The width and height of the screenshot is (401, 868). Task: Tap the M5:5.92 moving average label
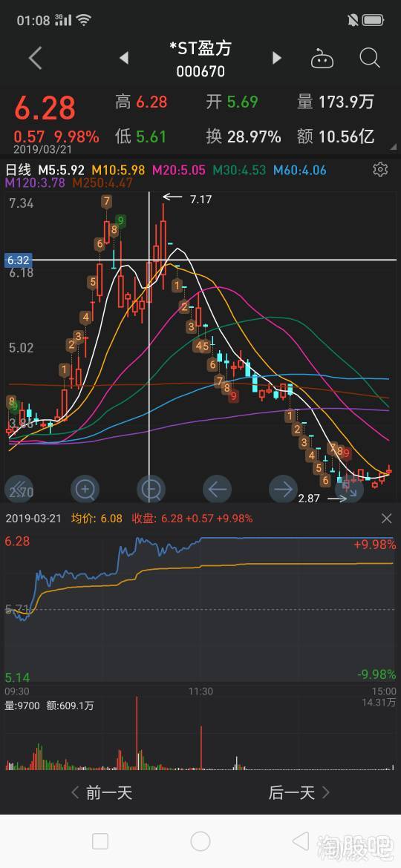point(61,170)
